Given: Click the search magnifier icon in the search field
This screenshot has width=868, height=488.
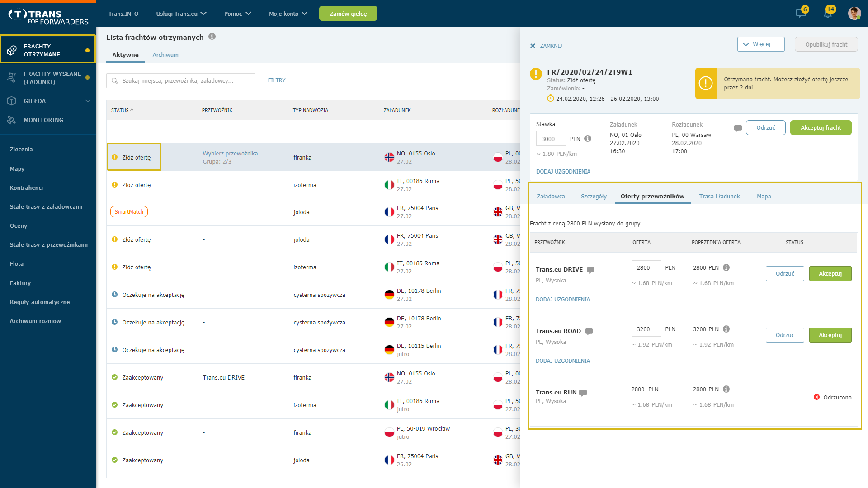Looking at the screenshot, I should tap(114, 80).
